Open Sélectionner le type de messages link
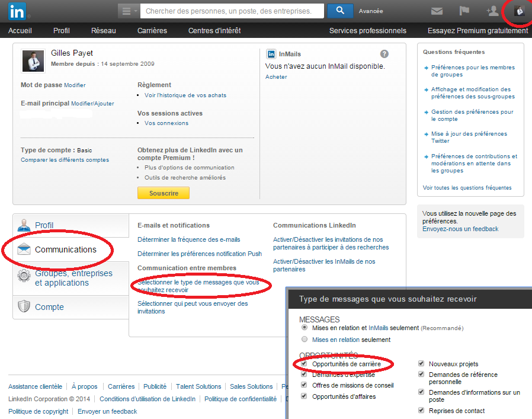532x419 pixels. click(198, 286)
